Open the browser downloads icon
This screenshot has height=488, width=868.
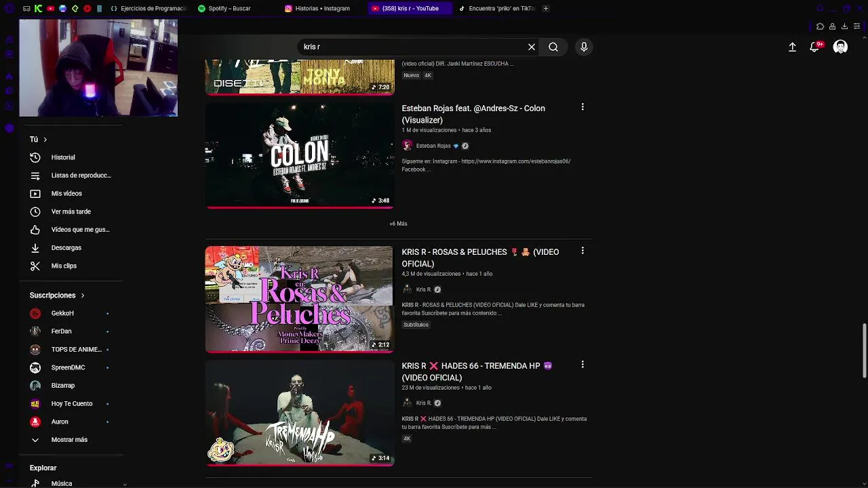(x=844, y=26)
